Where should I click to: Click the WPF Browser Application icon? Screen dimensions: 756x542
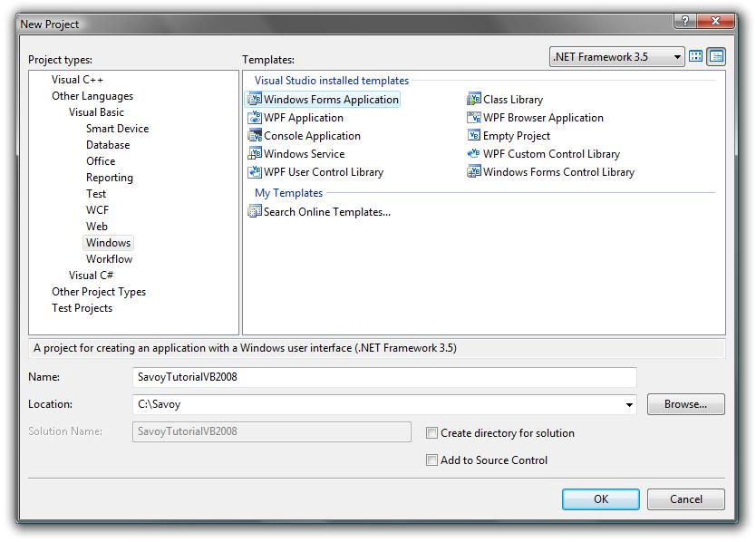click(474, 118)
